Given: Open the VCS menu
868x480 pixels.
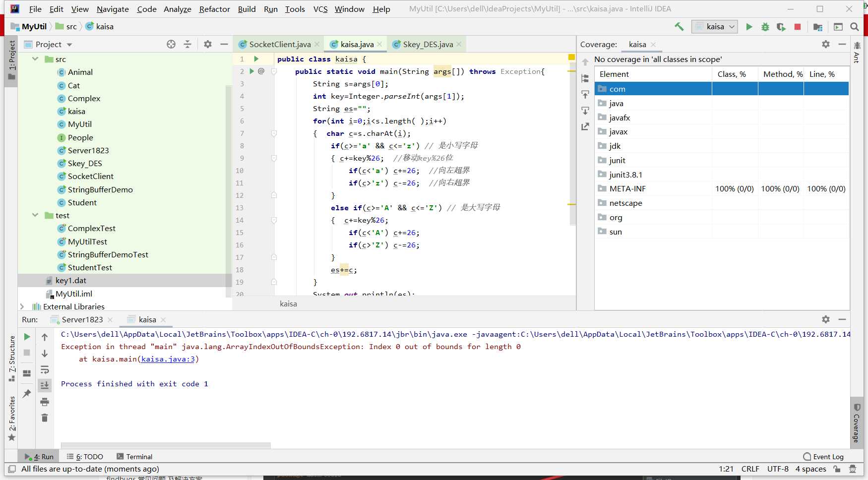Looking at the screenshot, I should click(320, 9).
